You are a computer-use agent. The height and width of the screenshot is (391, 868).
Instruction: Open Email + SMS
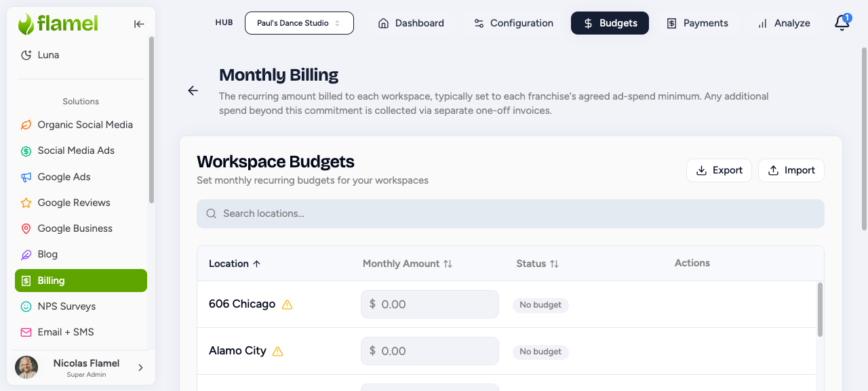81,332
